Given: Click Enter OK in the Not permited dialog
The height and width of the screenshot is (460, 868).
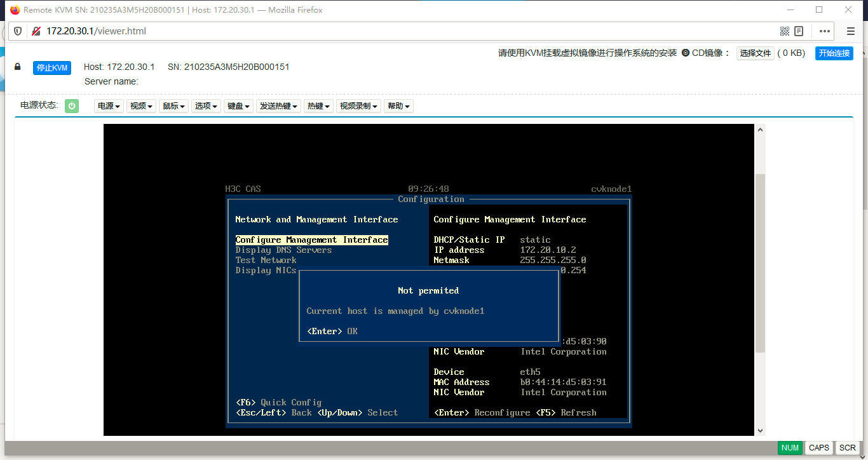Looking at the screenshot, I should point(332,331).
